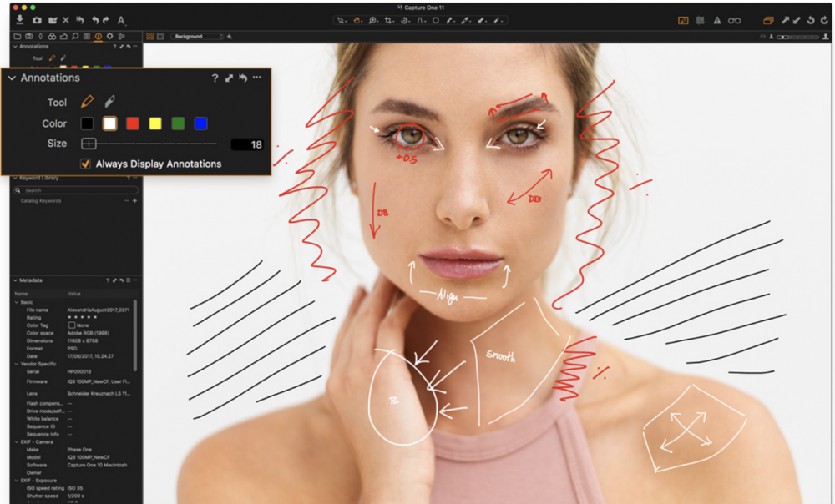The image size is (835, 504).
Task: Open the orange Metadata info tool tab
Action: pos(99,36)
